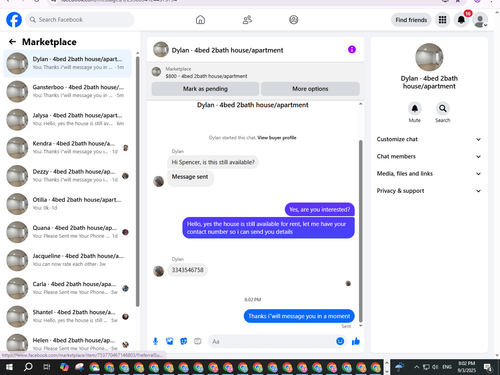Image resolution: width=500 pixels, height=375 pixels.
Task: Open the Carla conversation
Action: click(67, 288)
